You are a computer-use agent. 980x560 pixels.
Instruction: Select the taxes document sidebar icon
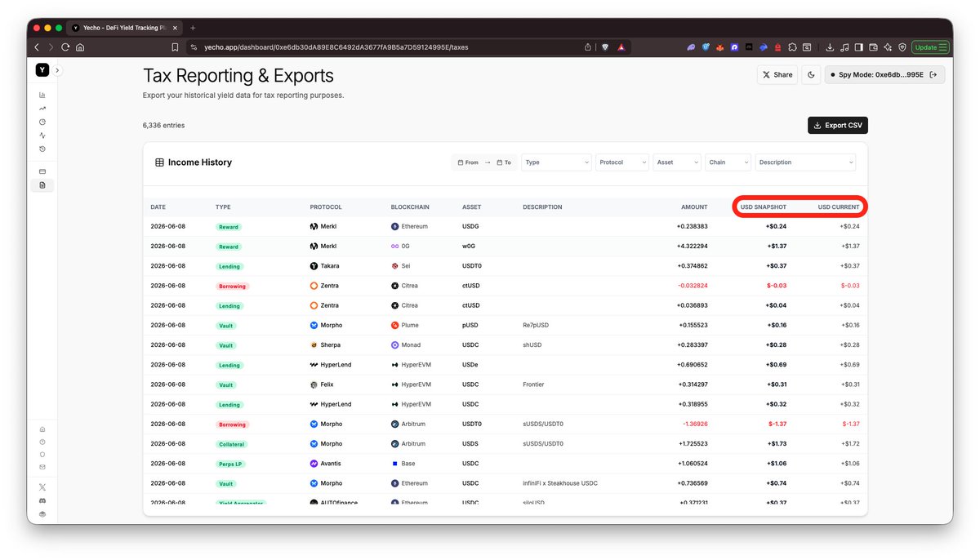(x=42, y=185)
